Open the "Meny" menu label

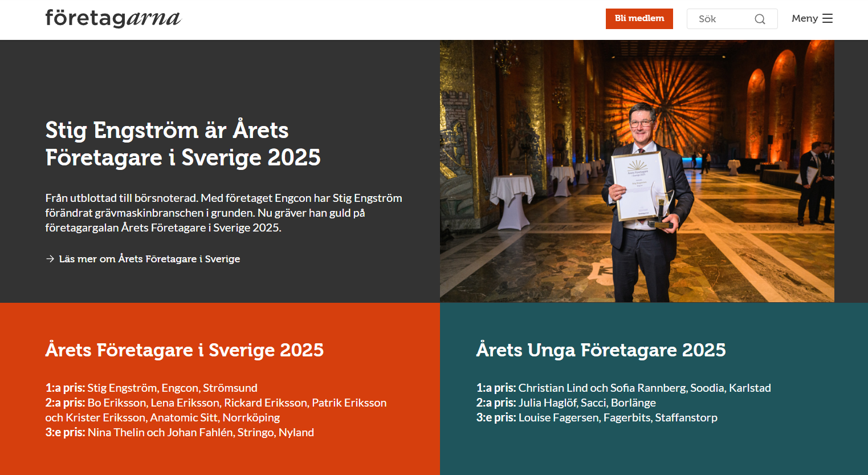pos(804,18)
